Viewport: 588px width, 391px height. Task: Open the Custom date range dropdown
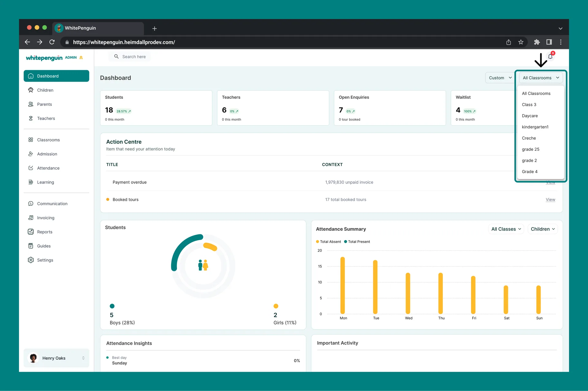[x=500, y=78]
